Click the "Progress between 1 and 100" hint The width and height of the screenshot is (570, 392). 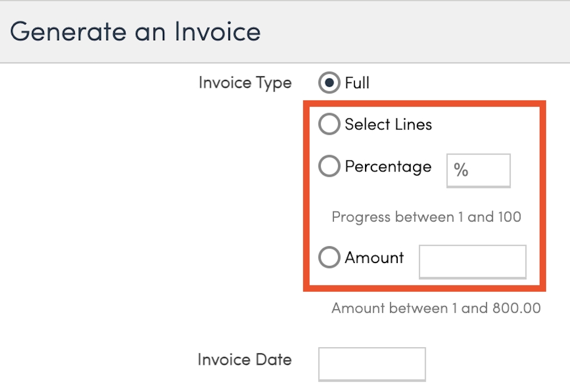click(426, 217)
